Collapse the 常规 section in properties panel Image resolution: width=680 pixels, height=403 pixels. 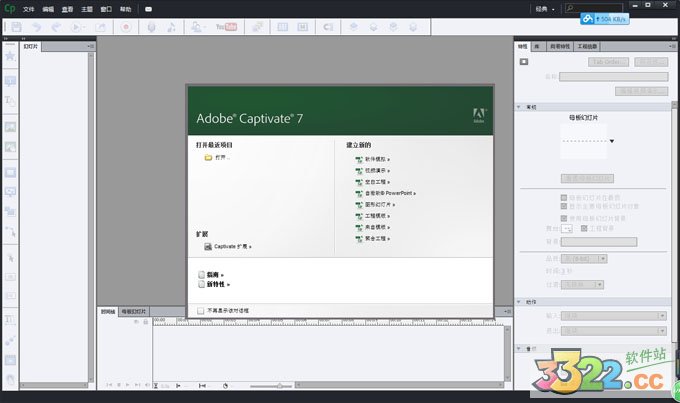click(520, 106)
